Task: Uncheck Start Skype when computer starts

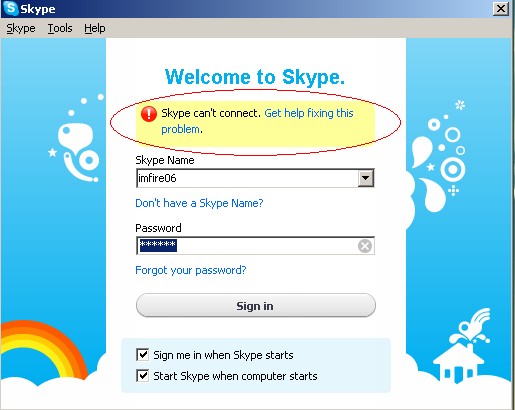Action: coord(143,376)
